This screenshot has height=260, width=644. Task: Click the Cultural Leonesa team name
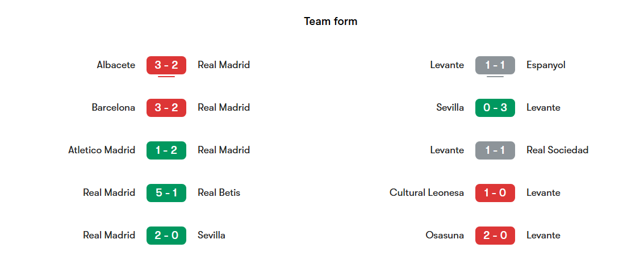pyautogui.click(x=426, y=192)
